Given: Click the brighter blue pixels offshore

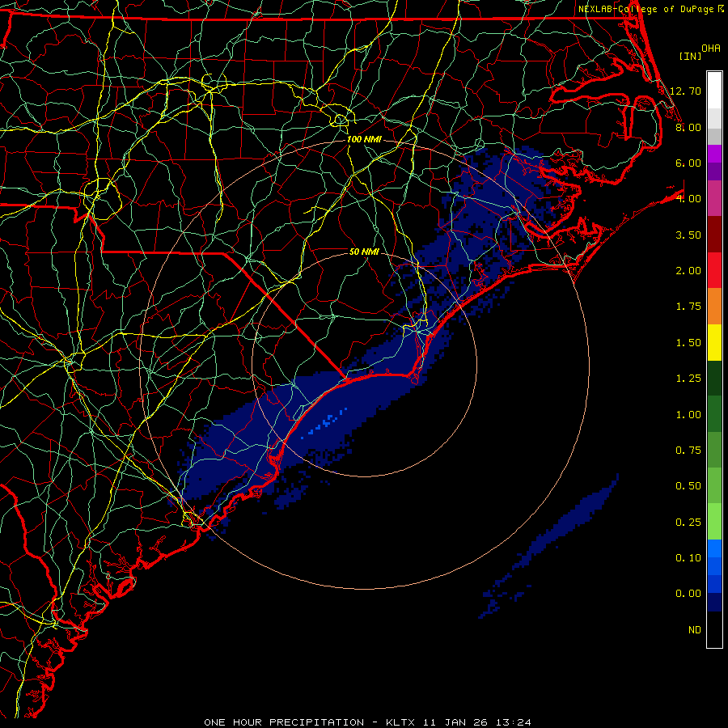Looking at the screenshot, I should tap(326, 421).
